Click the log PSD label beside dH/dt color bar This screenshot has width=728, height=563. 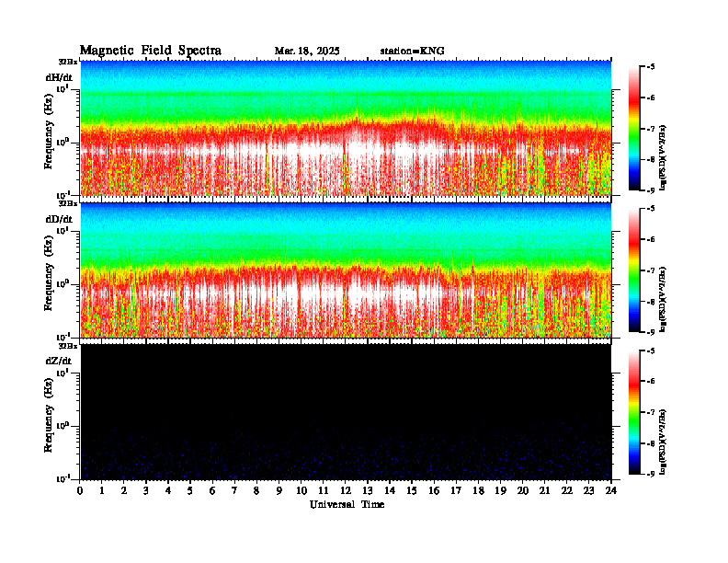[664, 157]
